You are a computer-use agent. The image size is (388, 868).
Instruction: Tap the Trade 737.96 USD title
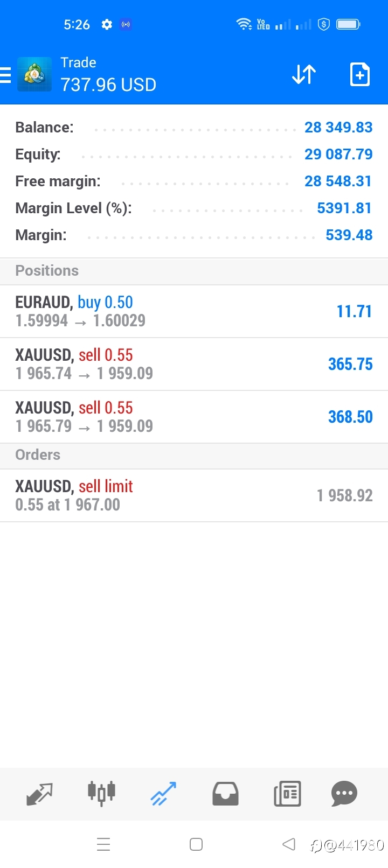click(108, 75)
